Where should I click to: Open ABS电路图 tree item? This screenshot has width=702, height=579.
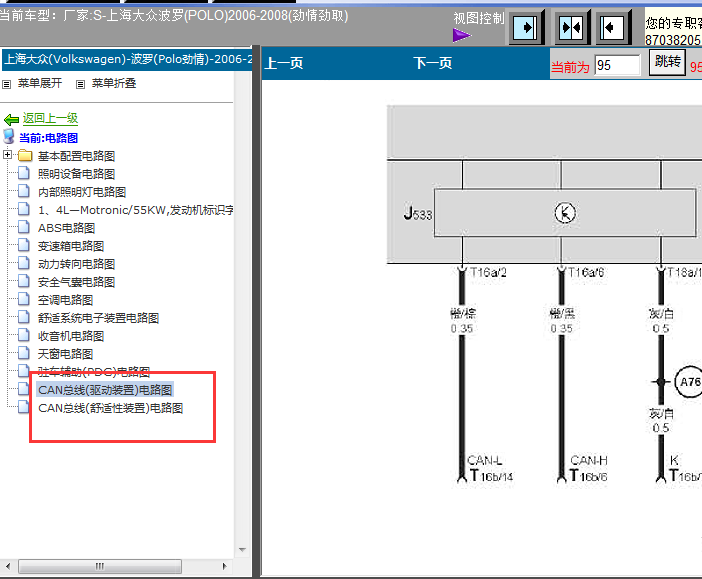pyautogui.click(x=66, y=228)
